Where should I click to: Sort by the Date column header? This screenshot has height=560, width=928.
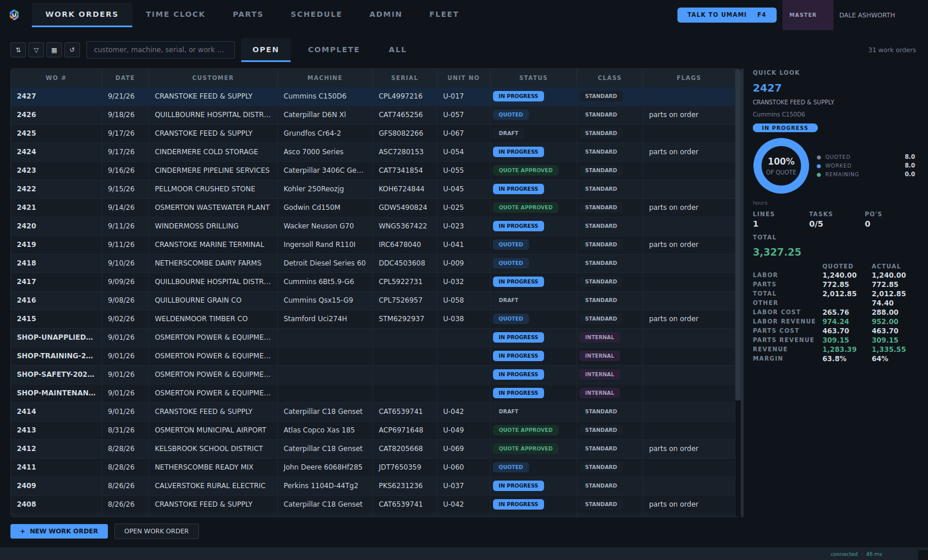125,78
